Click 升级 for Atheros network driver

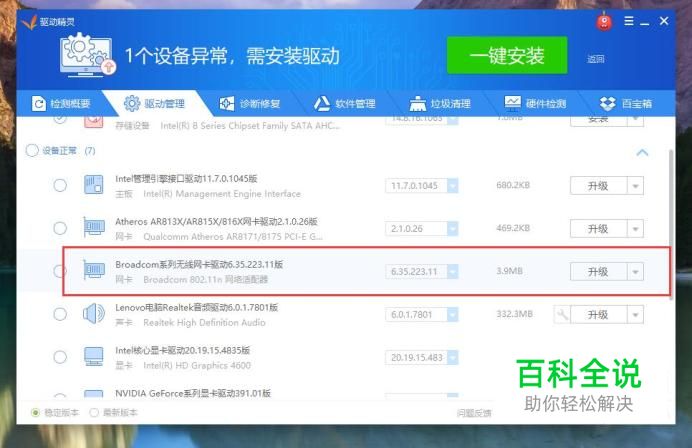coord(598,229)
